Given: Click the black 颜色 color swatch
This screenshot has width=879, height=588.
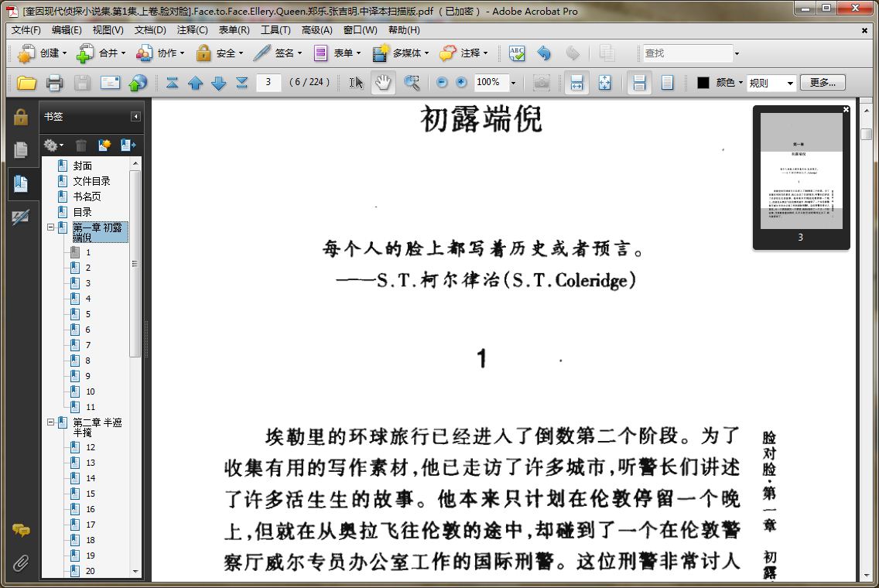Looking at the screenshot, I should point(703,83).
